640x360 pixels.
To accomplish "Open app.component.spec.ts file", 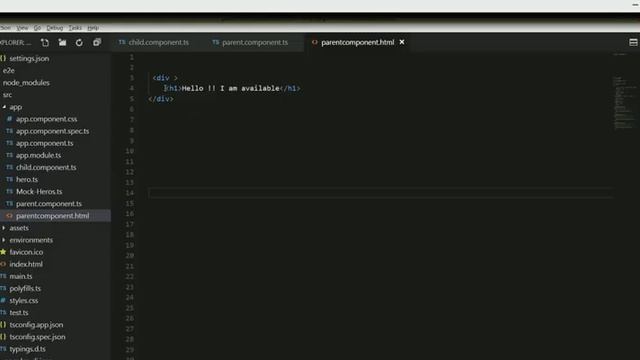I will (53, 131).
